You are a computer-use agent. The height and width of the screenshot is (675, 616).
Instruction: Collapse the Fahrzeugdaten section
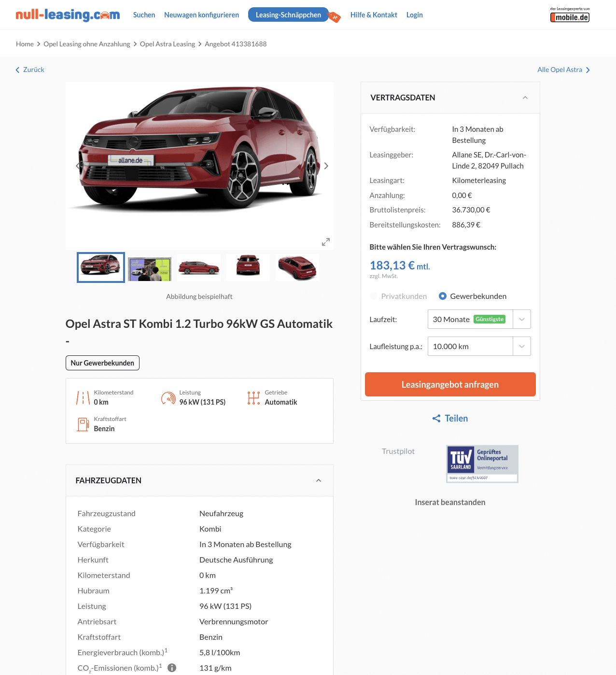(x=319, y=480)
